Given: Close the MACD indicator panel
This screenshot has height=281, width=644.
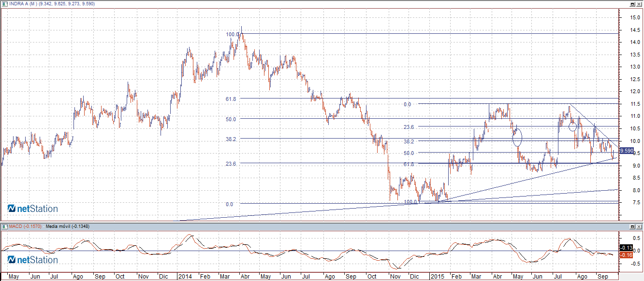Looking at the screenshot, I should tap(639, 226).
